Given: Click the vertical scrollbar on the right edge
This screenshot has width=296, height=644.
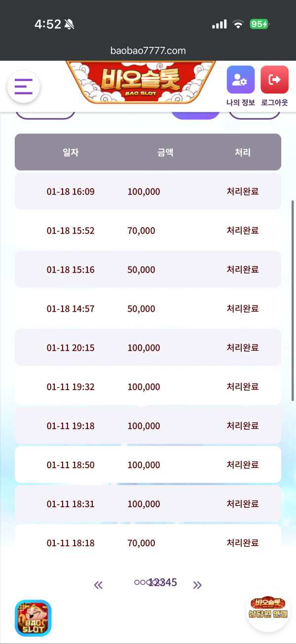Looking at the screenshot, I should [293, 300].
